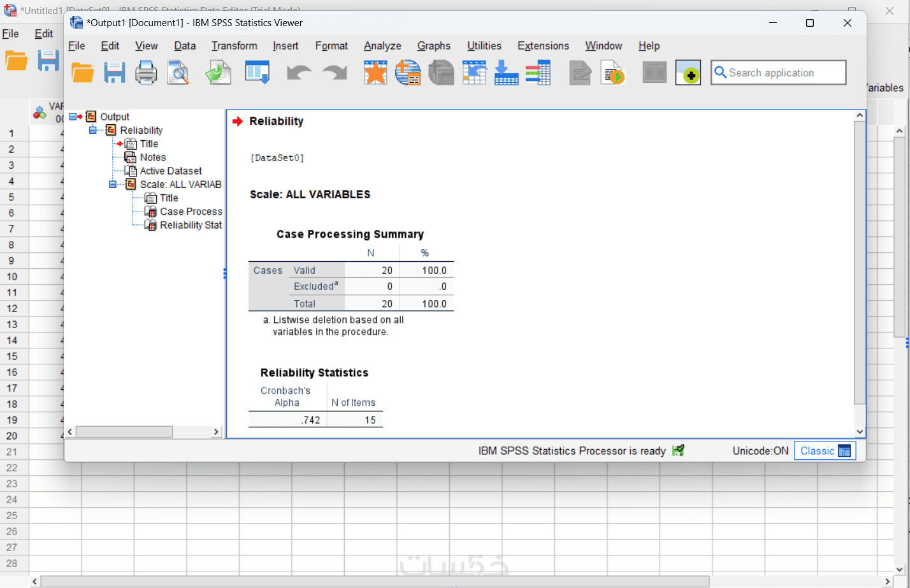Click the output pane's vertical scrollbar down arrow
Screen dimensions: 910x588
click(x=860, y=431)
